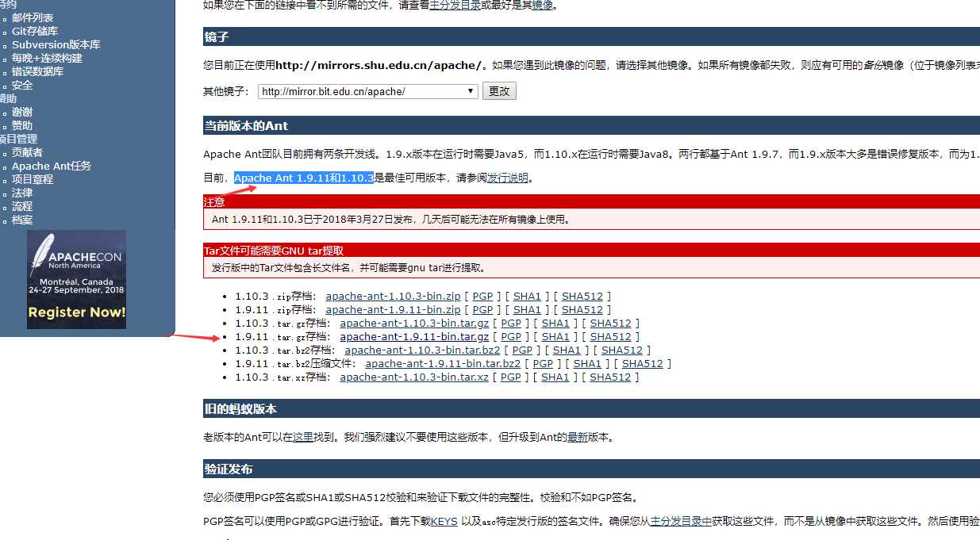The image size is (980, 540).
Task: Open SHA512 checksum for 1.10.3 tar.bz2
Action: point(622,350)
